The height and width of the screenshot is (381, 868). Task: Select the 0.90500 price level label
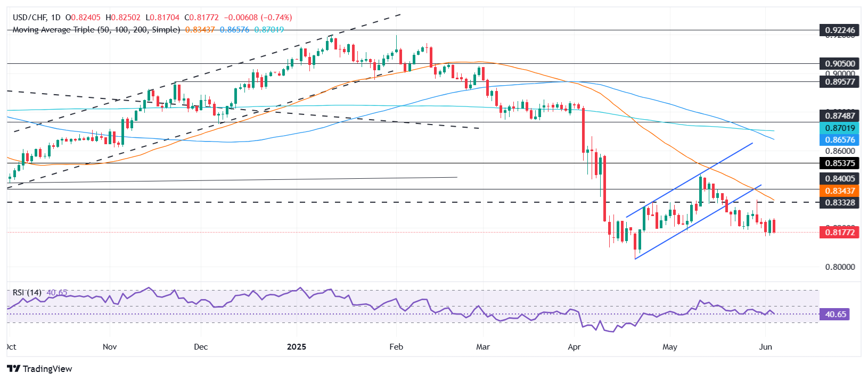(840, 64)
